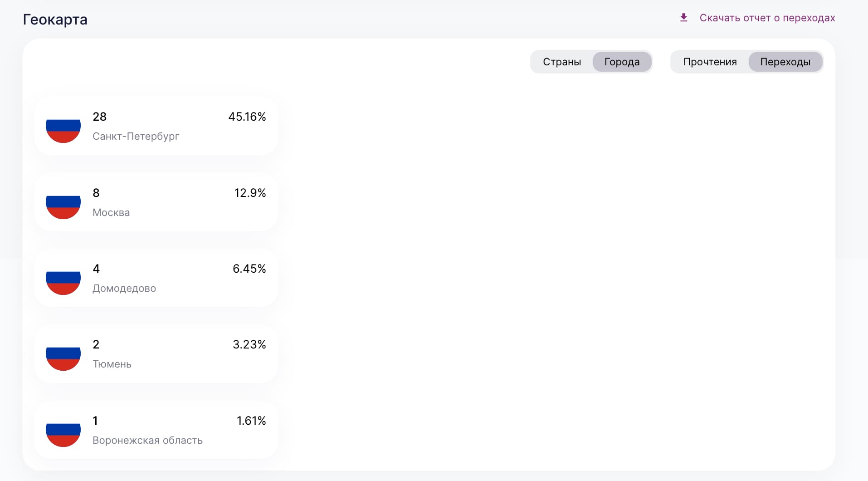Viewport: 868px width, 481px height.
Task: Click the flag icon beside Домодедово
Action: 63,283
